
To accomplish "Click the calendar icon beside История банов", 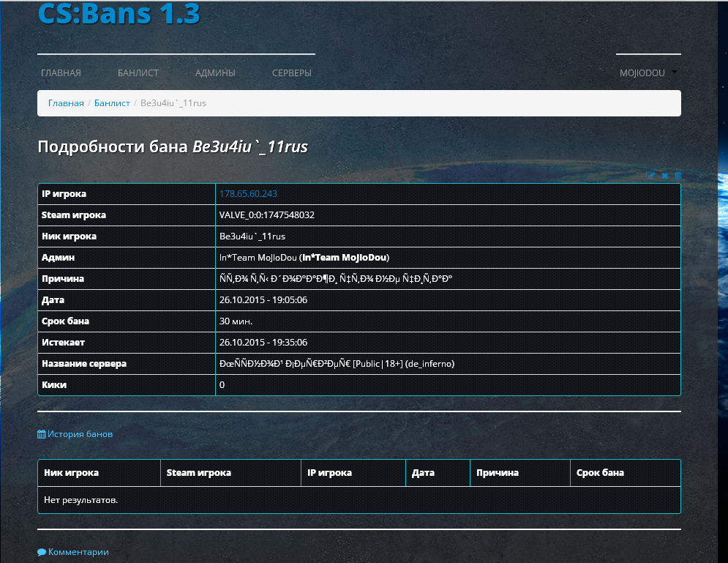I will pos(41,434).
